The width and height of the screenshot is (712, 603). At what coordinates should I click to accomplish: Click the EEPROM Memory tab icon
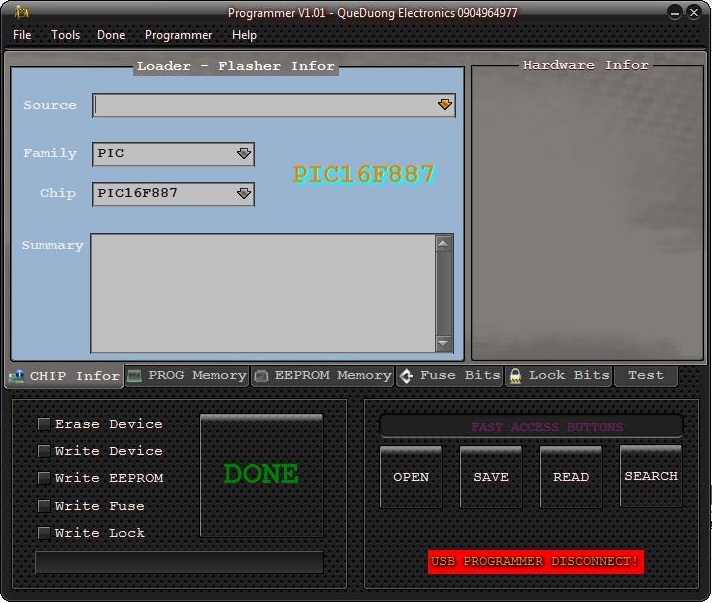click(261, 376)
